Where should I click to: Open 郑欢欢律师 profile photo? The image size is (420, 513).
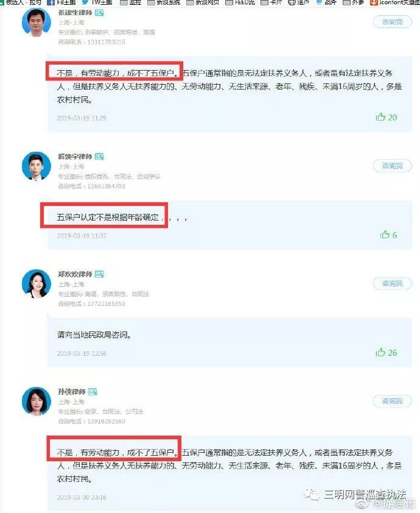point(37,284)
